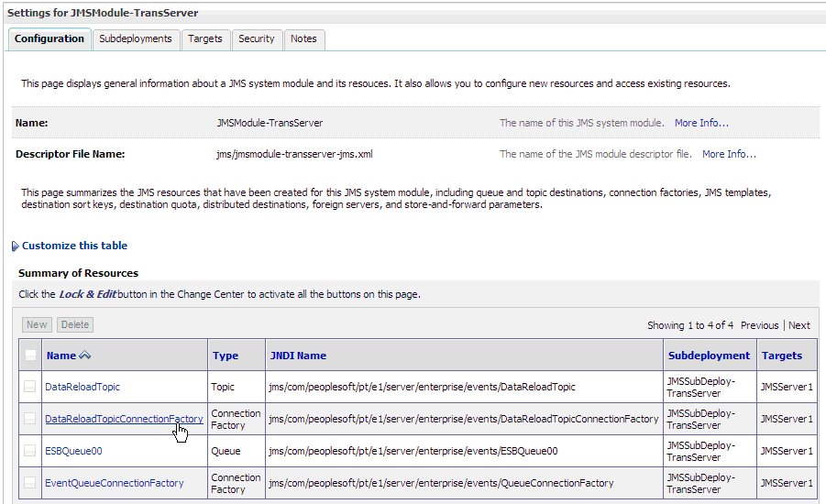
Task: Check the EventQueueConnectionFactory row checkbox
Action: pyautogui.click(x=30, y=483)
